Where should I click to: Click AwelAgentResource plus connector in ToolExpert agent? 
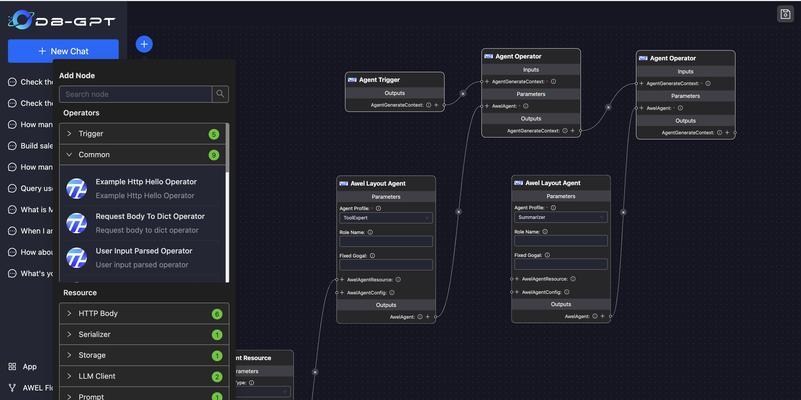[342, 280]
